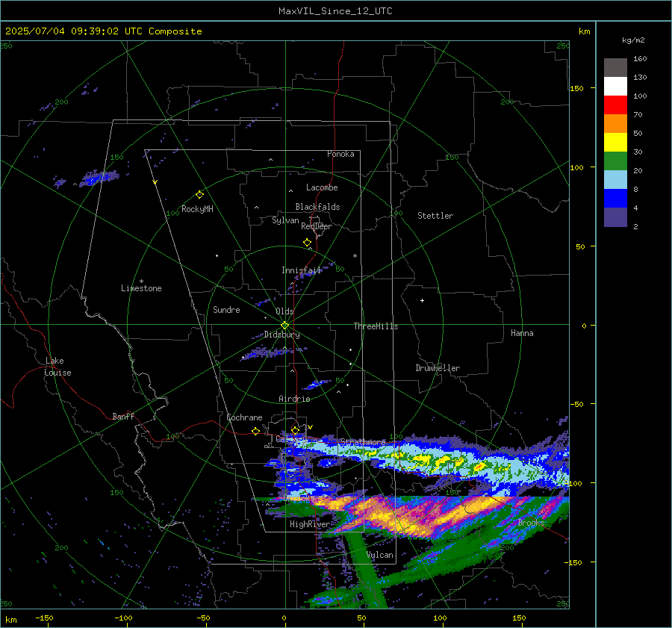Click the Lacombe city label
This screenshot has height=628, width=672.
coord(322,187)
